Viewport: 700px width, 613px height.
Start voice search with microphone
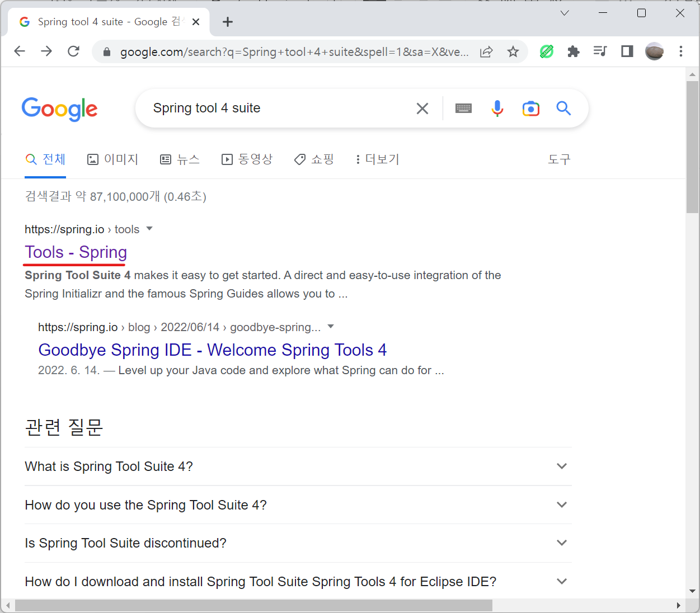(x=497, y=109)
